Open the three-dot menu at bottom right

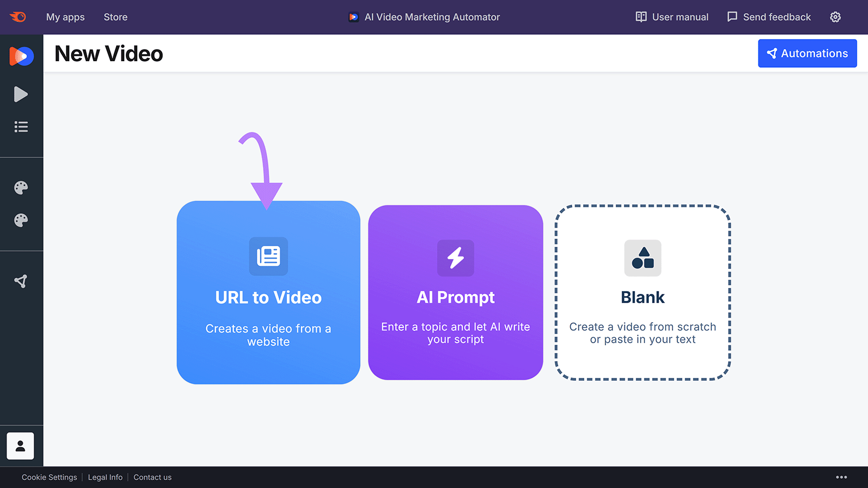point(841,477)
